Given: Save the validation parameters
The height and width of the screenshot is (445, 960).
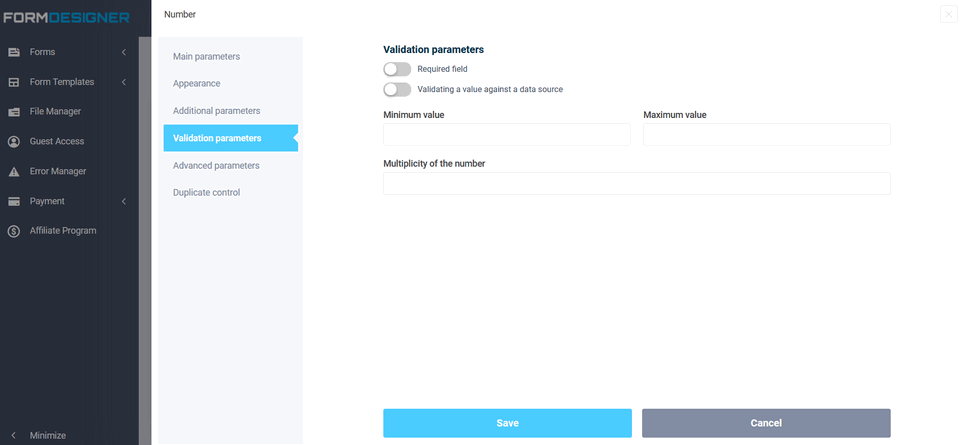Looking at the screenshot, I should [507, 423].
